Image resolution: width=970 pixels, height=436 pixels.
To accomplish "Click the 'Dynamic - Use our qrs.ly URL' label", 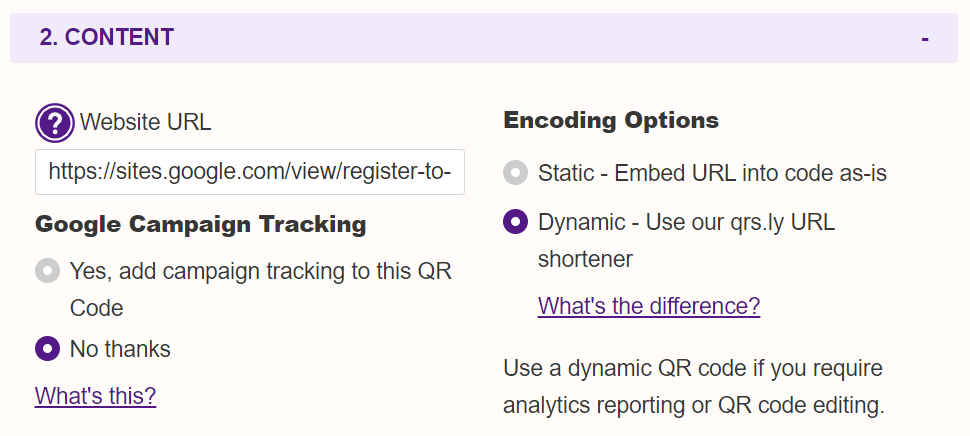I will point(686,222).
